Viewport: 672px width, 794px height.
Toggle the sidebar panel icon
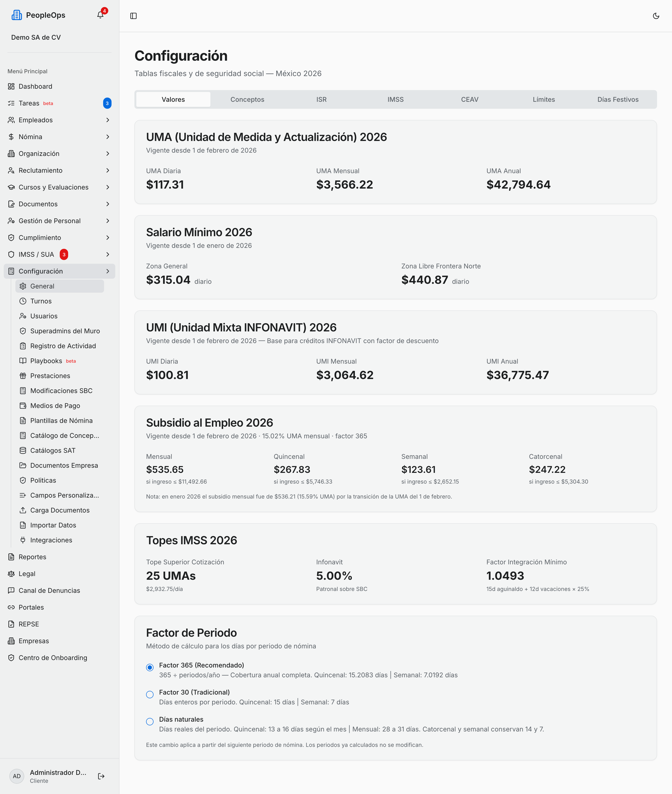[x=133, y=16]
